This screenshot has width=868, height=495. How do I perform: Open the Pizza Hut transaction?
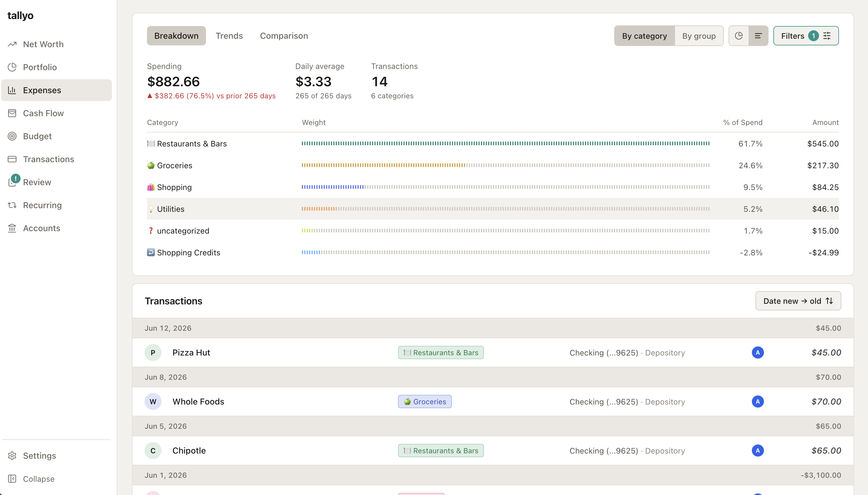pos(493,352)
